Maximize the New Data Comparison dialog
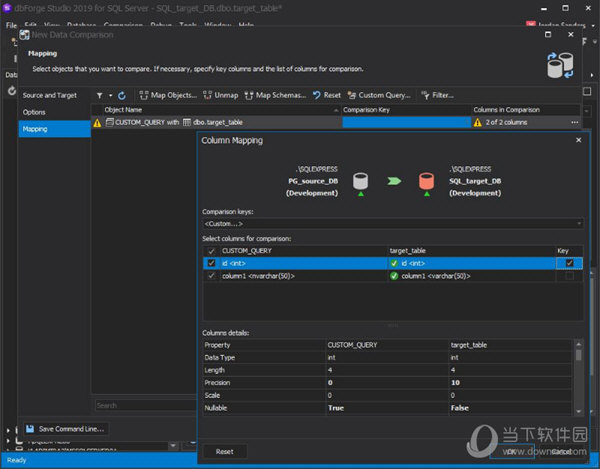 pos(548,34)
